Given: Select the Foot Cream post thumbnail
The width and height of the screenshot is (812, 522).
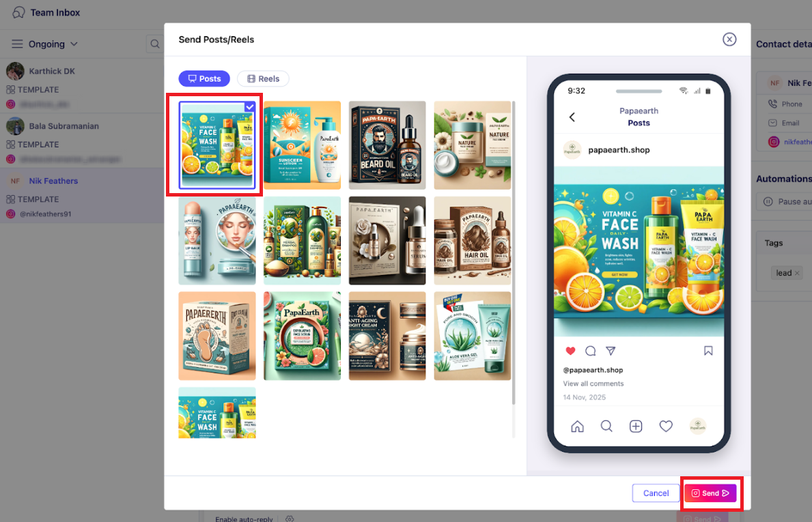Looking at the screenshot, I should tap(217, 336).
